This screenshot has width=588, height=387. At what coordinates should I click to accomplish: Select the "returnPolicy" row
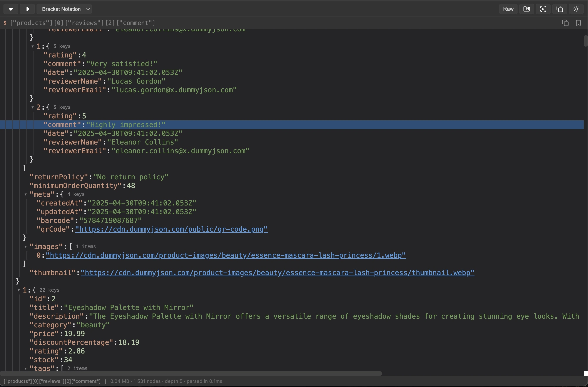coord(292,177)
